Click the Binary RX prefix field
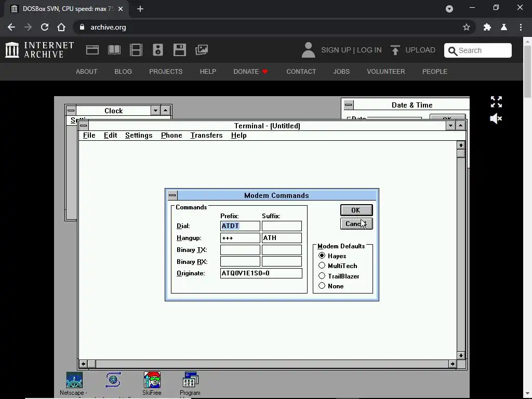This screenshot has width=532, height=399. [240, 262]
